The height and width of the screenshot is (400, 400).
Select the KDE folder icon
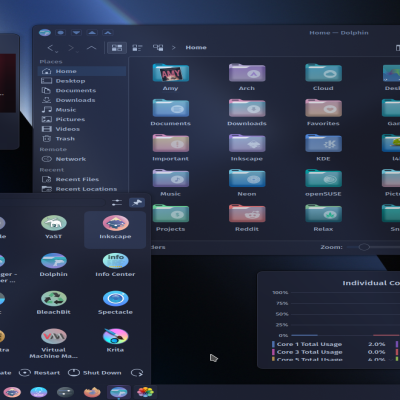323,144
